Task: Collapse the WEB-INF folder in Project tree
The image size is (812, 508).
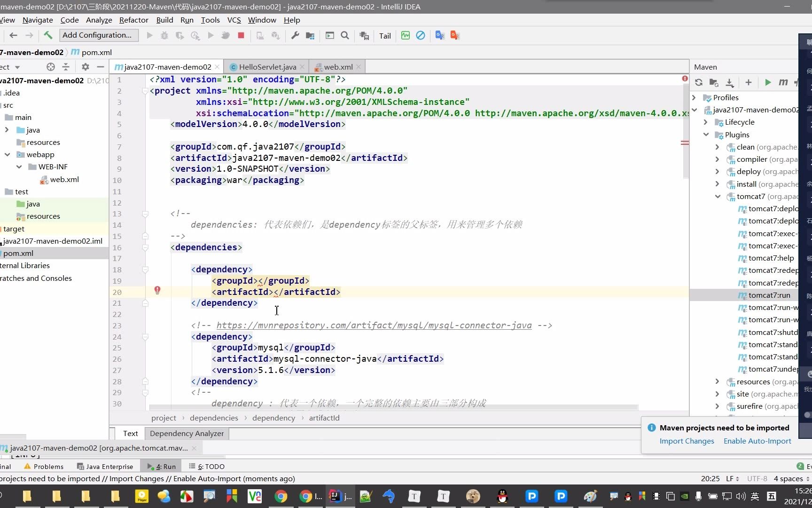Action: 19,167
